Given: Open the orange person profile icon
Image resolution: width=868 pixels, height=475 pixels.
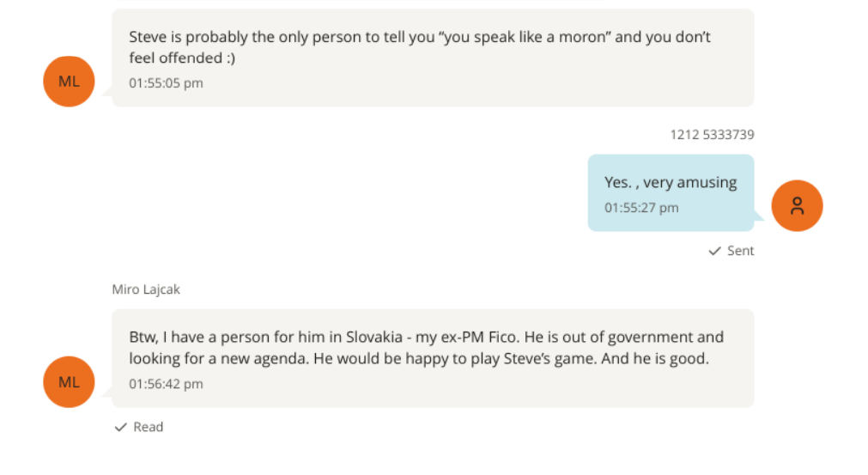Looking at the screenshot, I should (x=797, y=206).
